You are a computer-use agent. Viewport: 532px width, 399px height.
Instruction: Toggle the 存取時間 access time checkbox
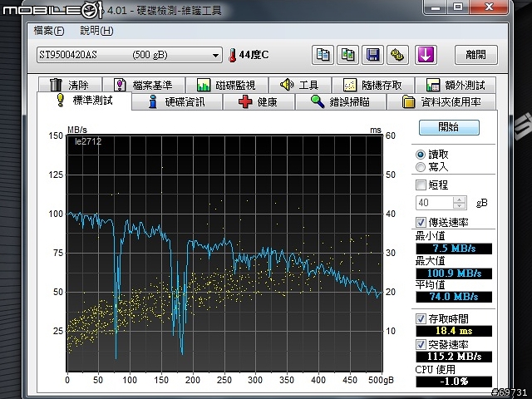point(421,318)
